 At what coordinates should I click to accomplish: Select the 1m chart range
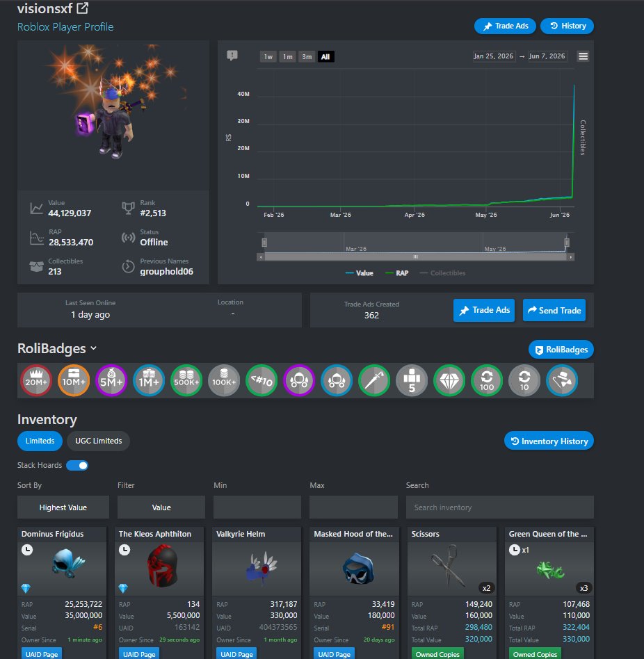pyautogui.click(x=287, y=57)
